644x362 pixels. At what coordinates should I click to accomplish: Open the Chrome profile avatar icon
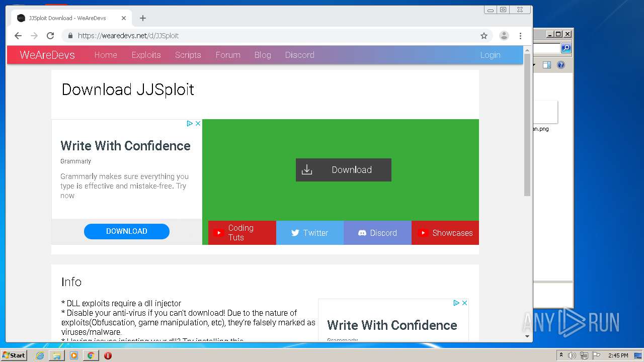click(x=504, y=36)
